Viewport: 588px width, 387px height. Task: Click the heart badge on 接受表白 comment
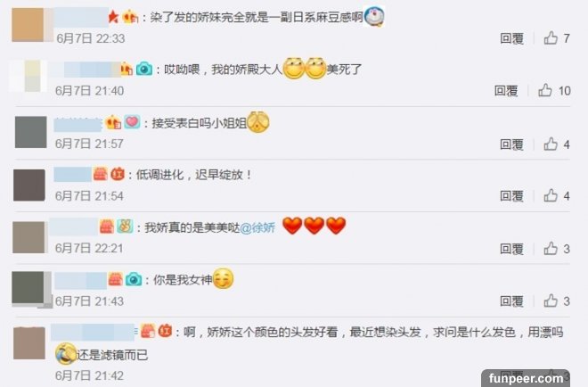point(132,122)
